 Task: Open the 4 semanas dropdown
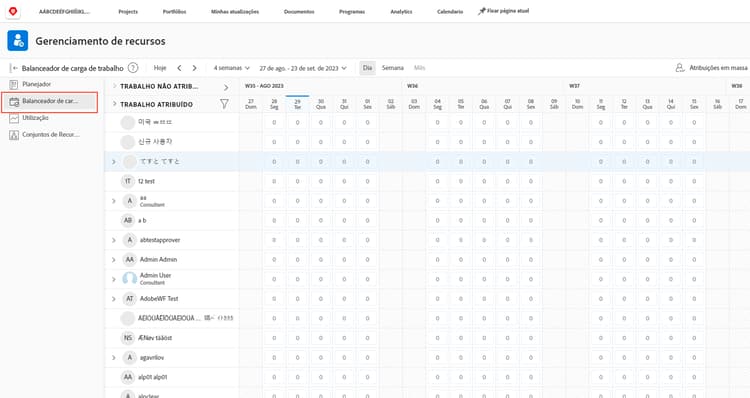point(232,68)
